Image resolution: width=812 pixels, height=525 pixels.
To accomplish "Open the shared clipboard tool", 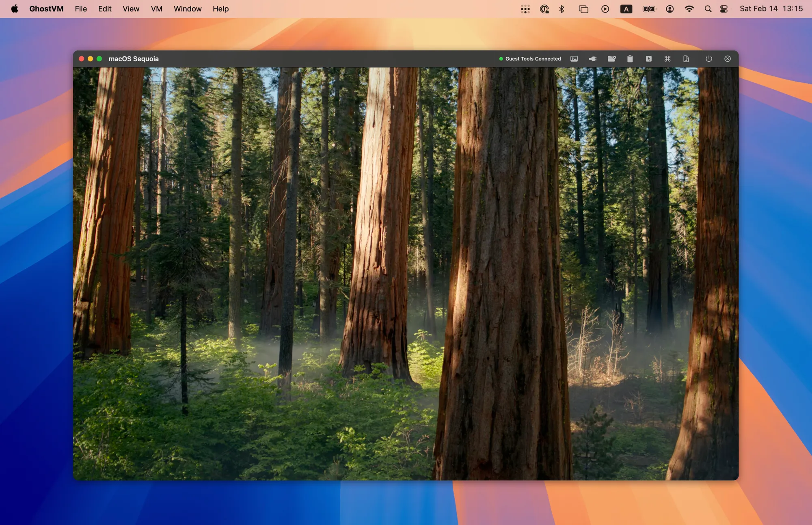I will coord(630,58).
